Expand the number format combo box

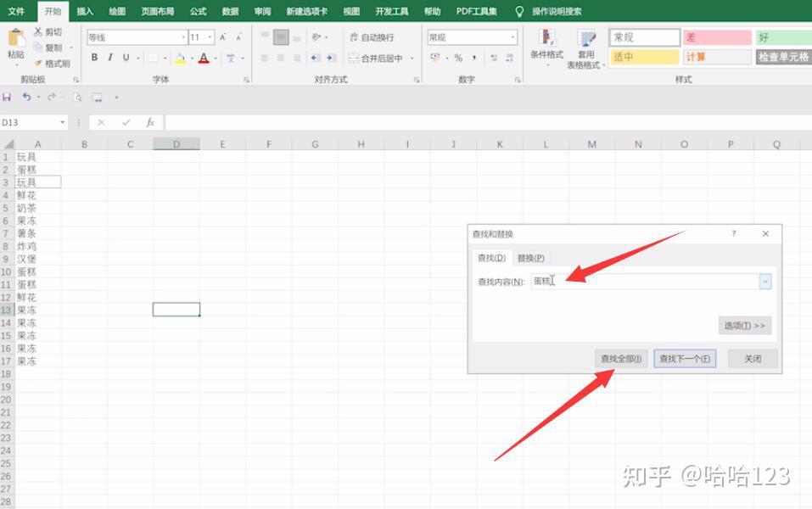coord(512,37)
